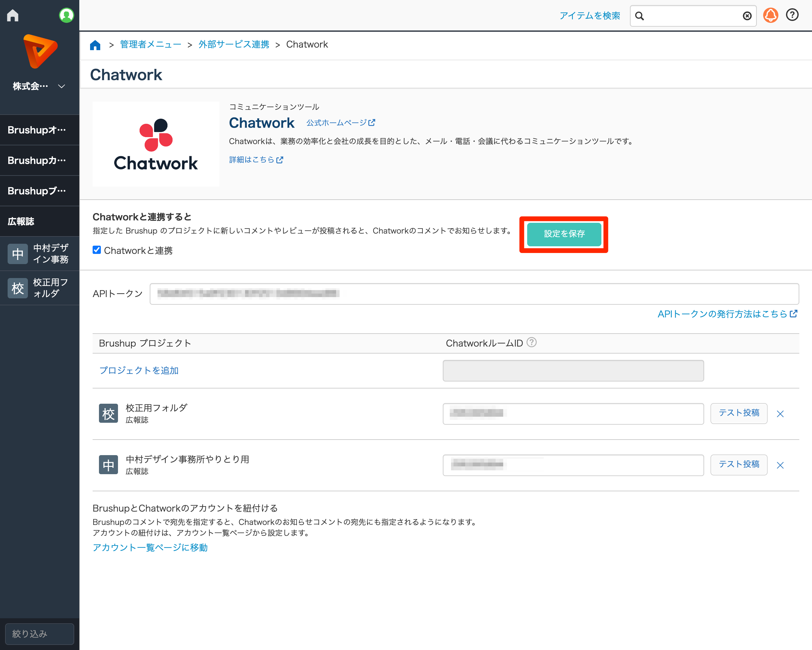Click the 校 icon of 校正用フォルダ row
The image size is (812, 650).
[108, 413]
